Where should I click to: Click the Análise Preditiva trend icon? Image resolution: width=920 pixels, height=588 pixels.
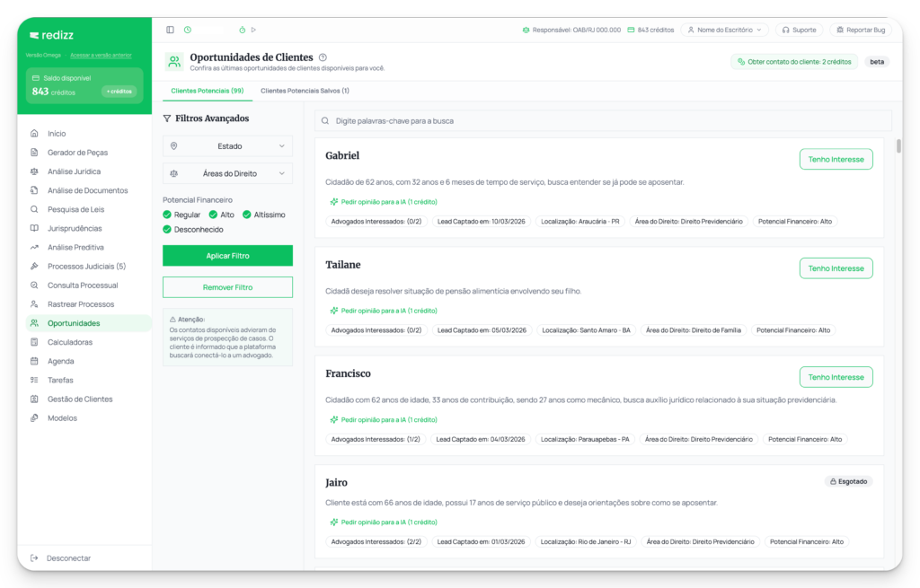[34, 247]
